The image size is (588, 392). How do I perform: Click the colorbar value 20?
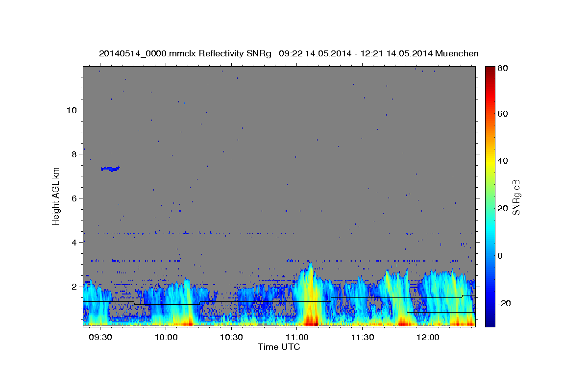point(503,208)
